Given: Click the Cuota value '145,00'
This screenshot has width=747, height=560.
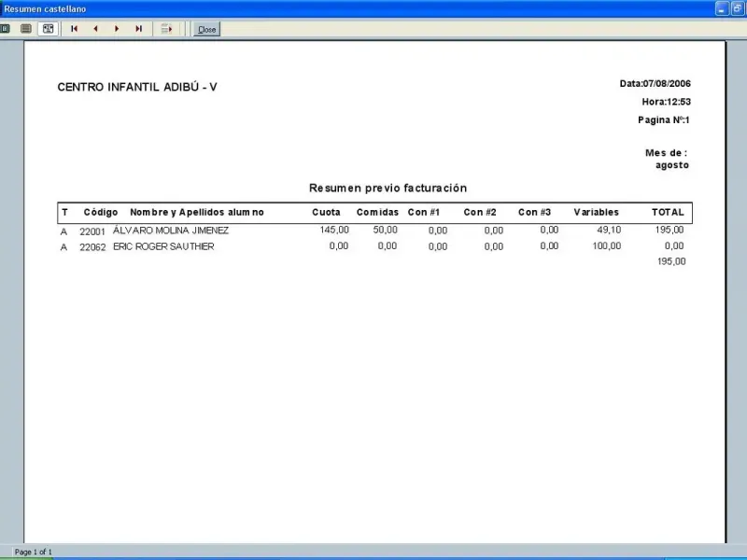Looking at the screenshot, I should pos(334,230).
